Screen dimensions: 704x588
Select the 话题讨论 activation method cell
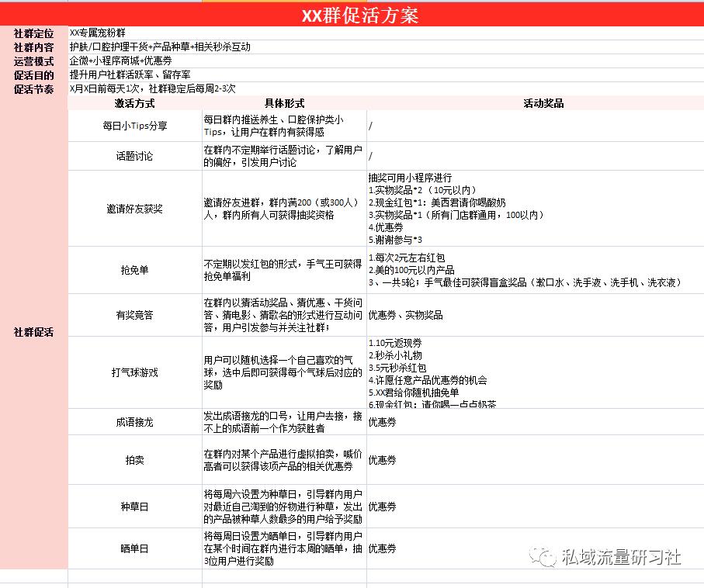tap(134, 155)
